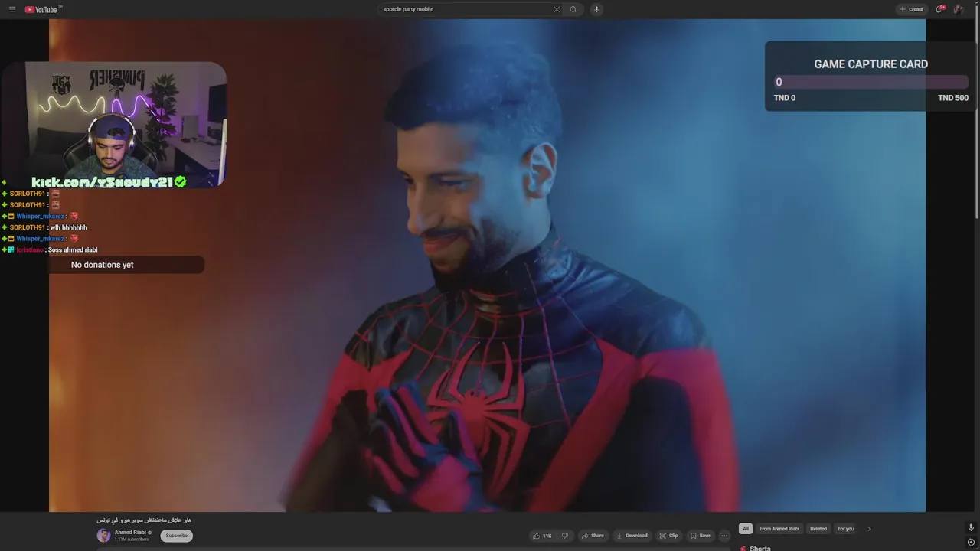Show more filter chips with right arrow
Viewport: 980px width, 551px height.
[x=869, y=529]
